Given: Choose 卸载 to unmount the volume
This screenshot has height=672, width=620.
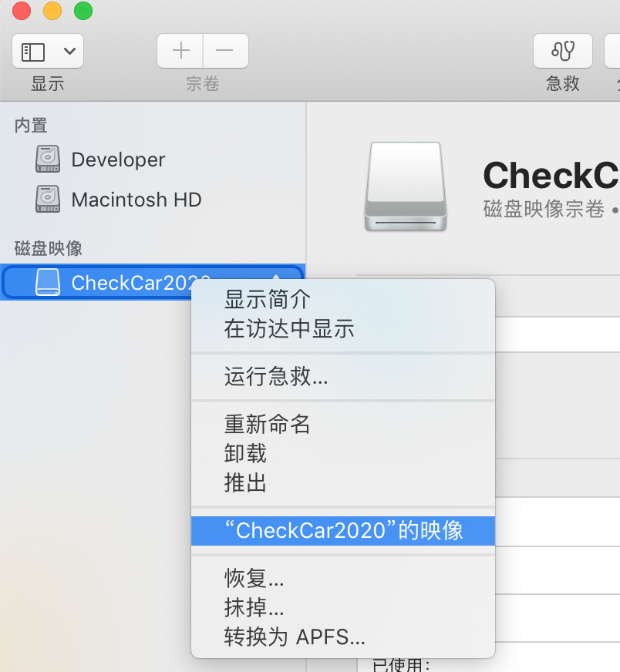Looking at the screenshot, I should coord(245,453).
